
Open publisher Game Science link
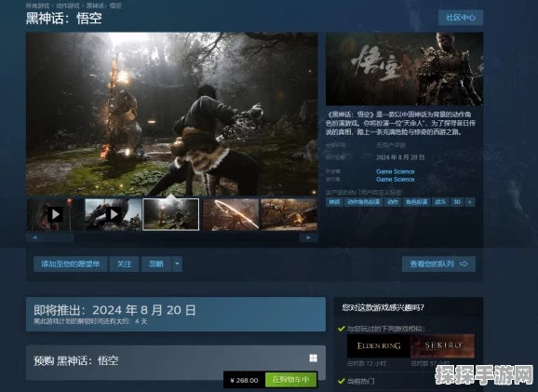tap(396, 179)
